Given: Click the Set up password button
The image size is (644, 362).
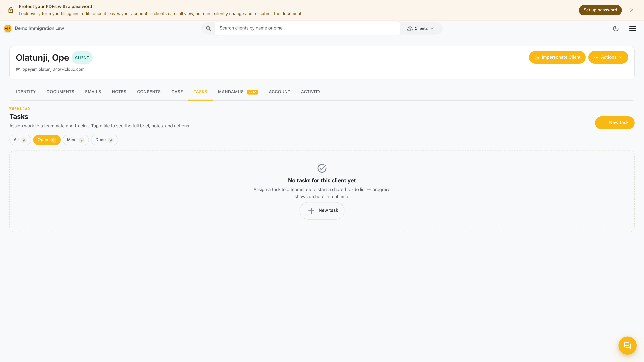Looking at the screenshot, I should (x=600, y=10).
